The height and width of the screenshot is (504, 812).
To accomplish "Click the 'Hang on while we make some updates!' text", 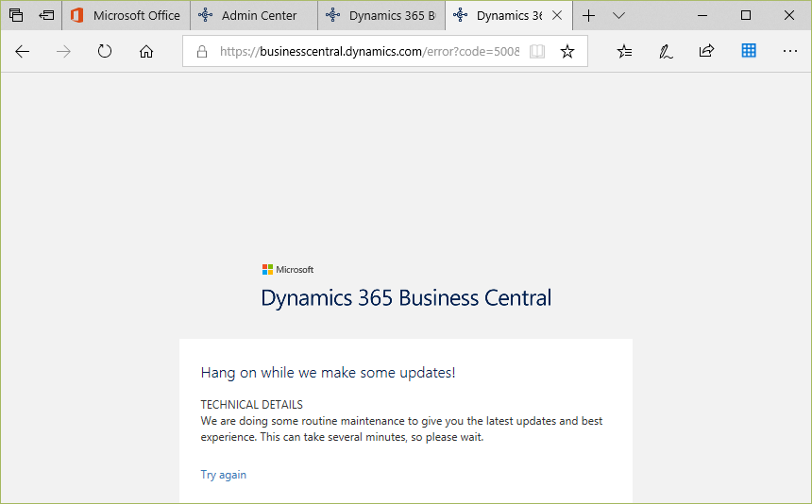I will (328, 373).
